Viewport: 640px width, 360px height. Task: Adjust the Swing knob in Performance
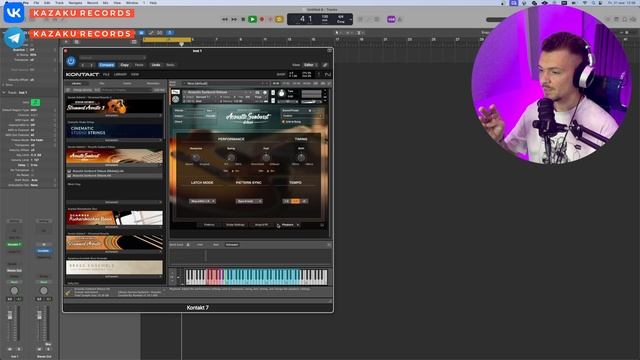[x=231, y=157]
